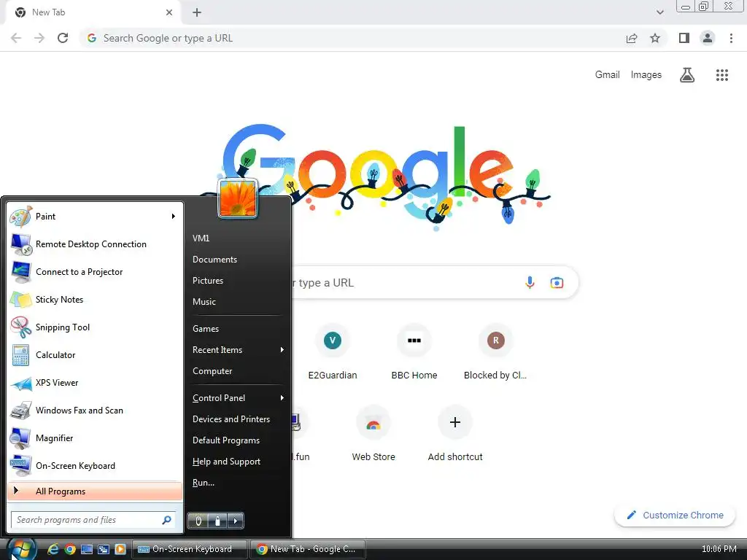The width and height of the screenshot is (747, 560).
Task: Open Calculator
Action: (x=96, y=355)
